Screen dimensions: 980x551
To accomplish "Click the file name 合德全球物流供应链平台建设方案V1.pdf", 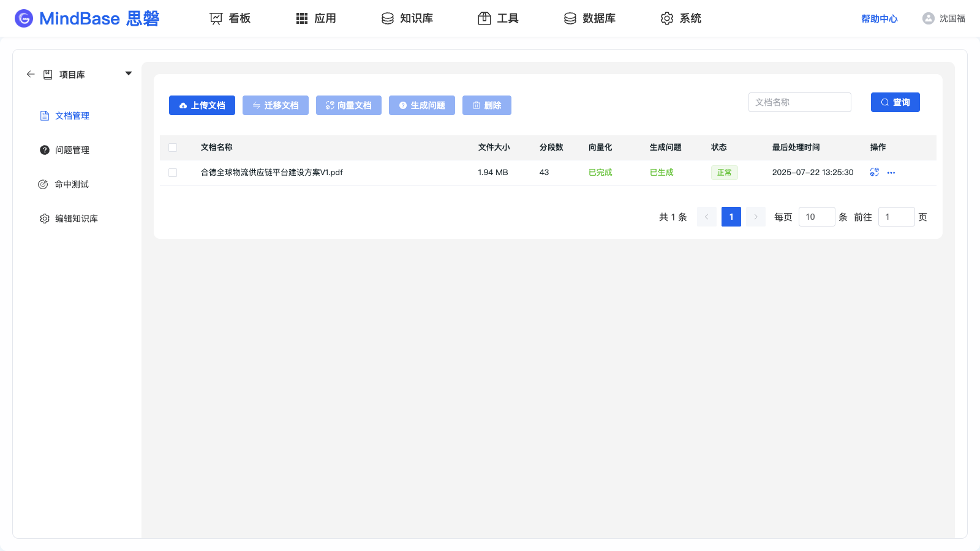I will 272,173.
